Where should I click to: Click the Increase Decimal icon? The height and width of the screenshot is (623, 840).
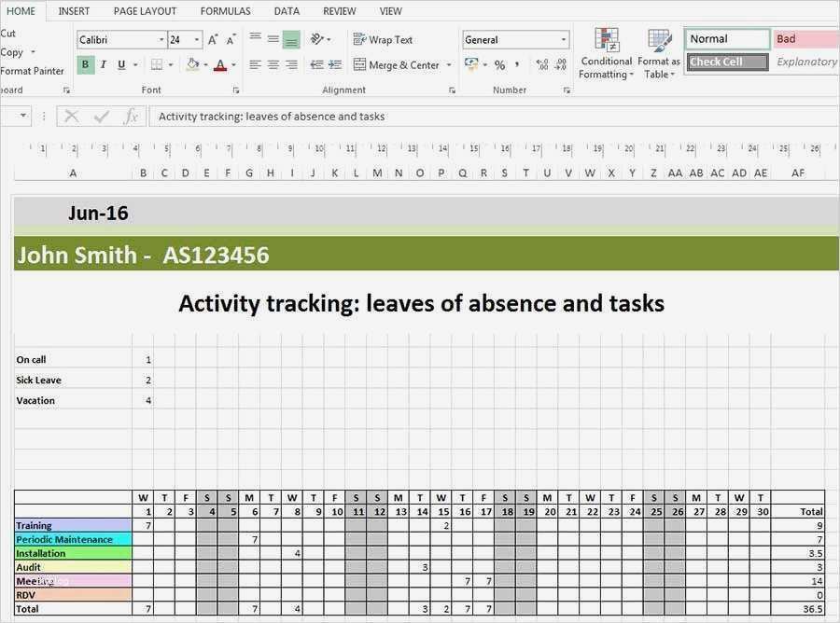point(542,65)
